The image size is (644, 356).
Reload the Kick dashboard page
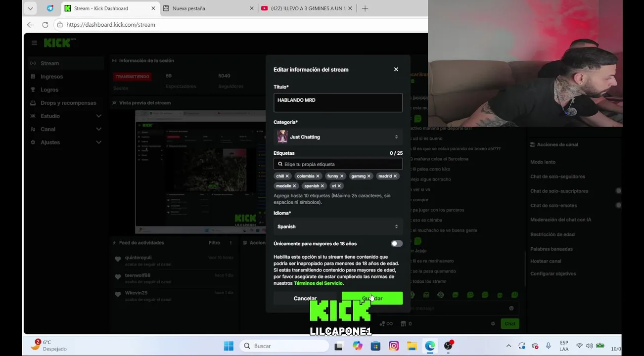coord(45,25)
